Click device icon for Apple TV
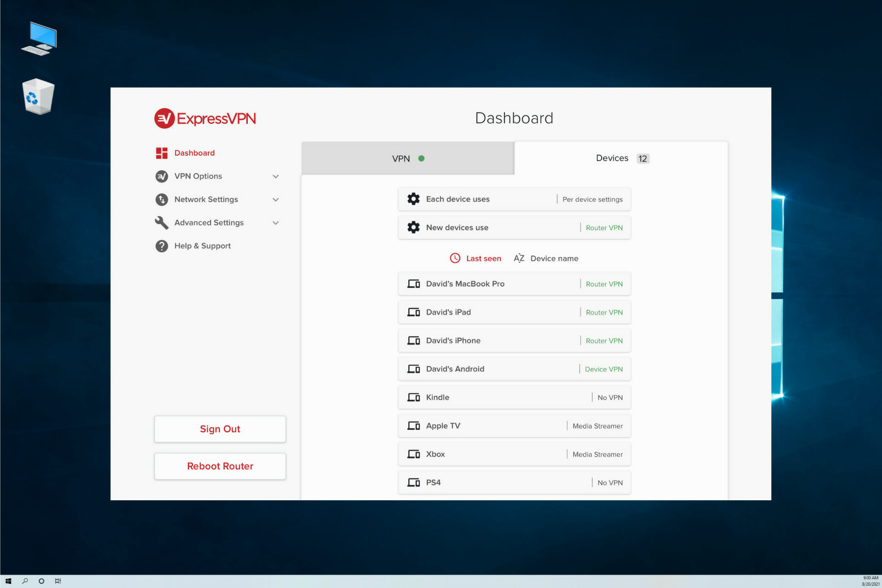Viewport: 882px width, 588px height. point(413,426)
